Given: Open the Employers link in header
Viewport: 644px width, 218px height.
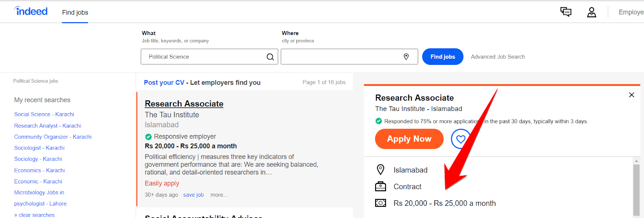Looking at the screenshot, I should [x=631, y=12].
